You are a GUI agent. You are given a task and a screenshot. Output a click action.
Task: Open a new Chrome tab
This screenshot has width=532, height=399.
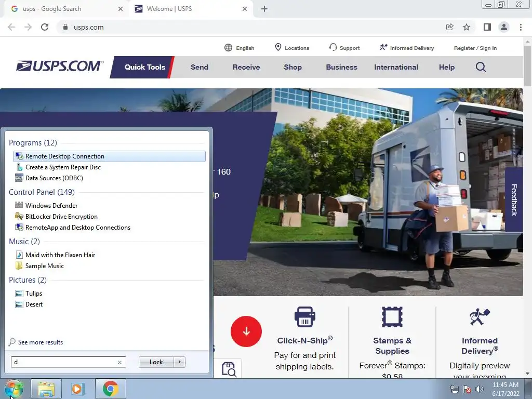point(264,9)
